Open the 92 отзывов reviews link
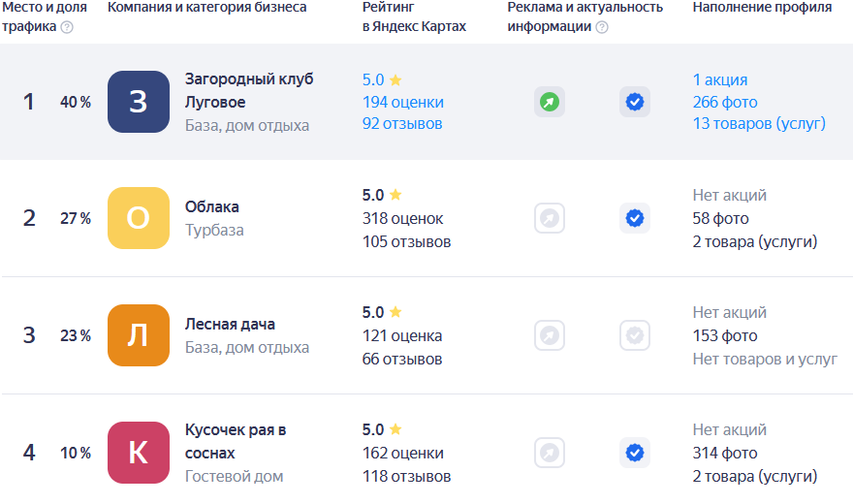The image size is (853, 504). coord(402,124)
